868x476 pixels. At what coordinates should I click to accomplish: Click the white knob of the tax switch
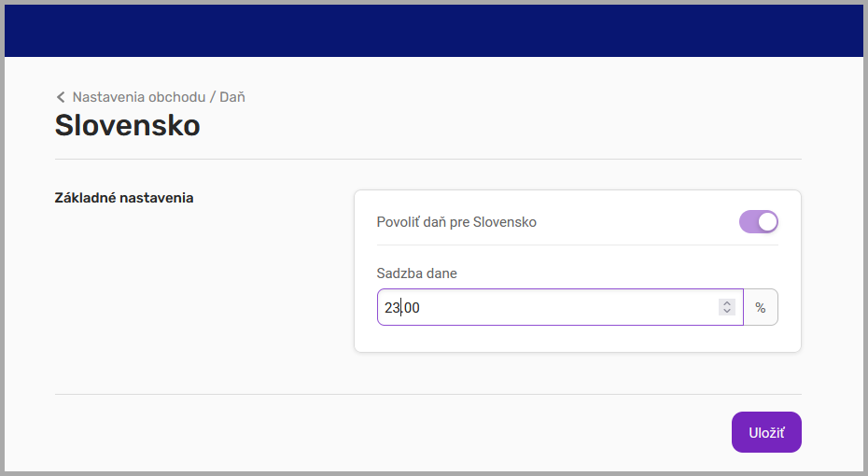point(767,222)
